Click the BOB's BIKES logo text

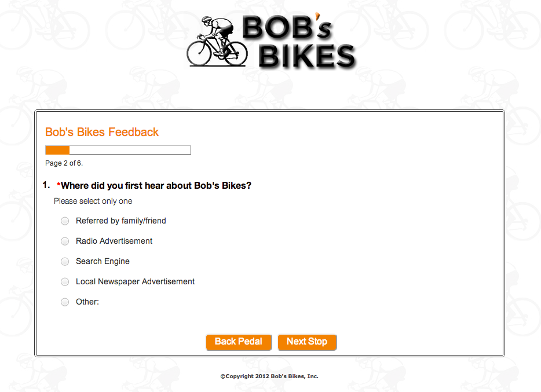(x=299, y=42)
